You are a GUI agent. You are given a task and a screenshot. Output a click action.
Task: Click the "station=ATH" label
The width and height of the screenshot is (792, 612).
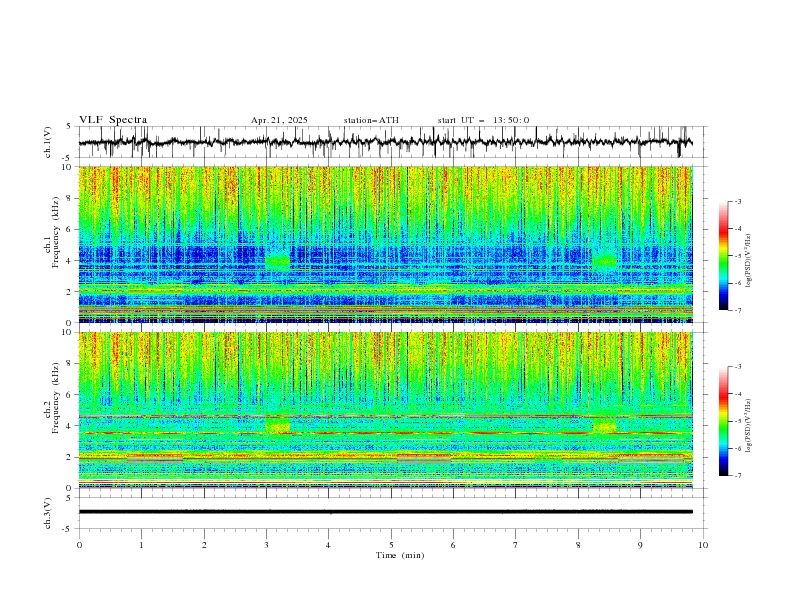pos(371,120)
